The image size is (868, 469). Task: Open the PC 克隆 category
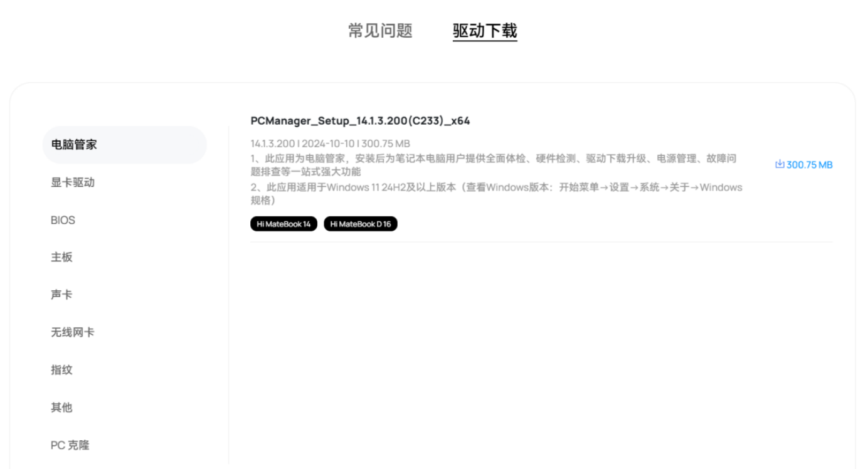tap(70, 445)
